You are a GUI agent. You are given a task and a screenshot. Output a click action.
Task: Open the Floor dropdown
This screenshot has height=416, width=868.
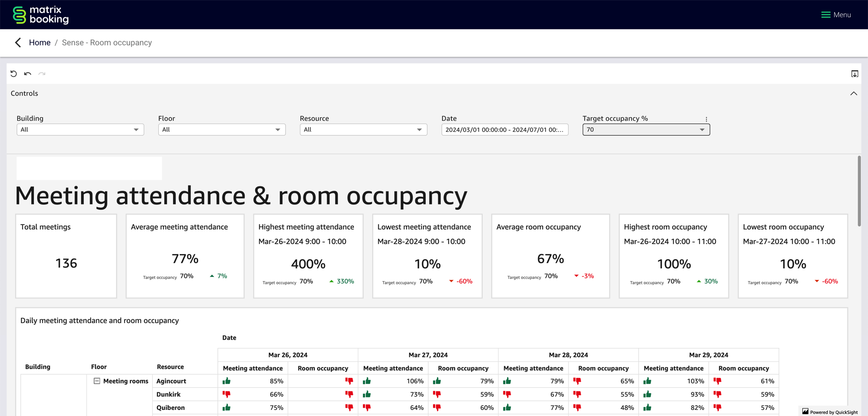click(222, 130)
